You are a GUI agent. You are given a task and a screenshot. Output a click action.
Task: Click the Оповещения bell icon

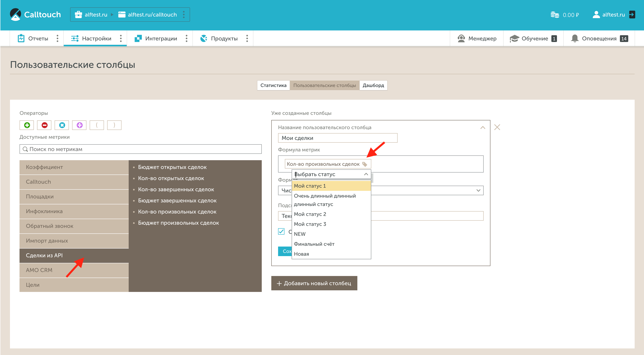pyautogui.click(x=575, y=38)
